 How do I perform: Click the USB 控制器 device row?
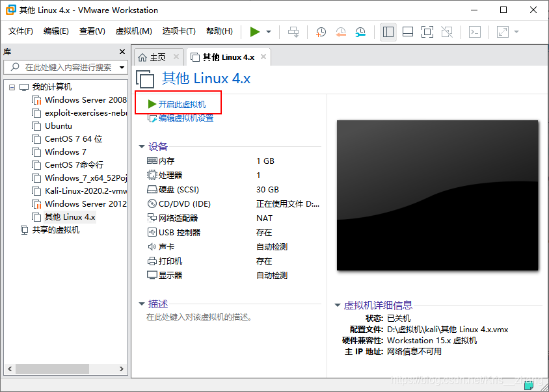pos(233,232)
